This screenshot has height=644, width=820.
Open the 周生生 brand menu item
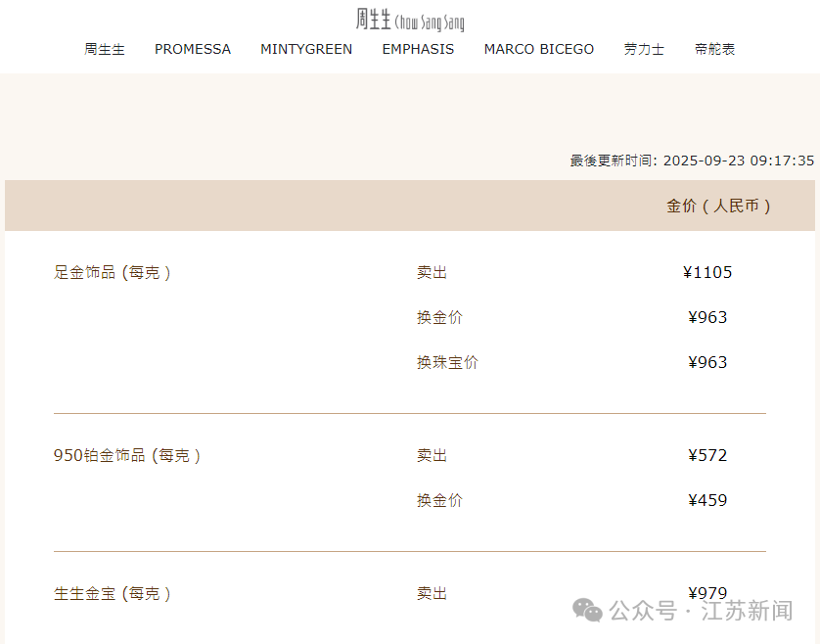(x=105, y=49)
